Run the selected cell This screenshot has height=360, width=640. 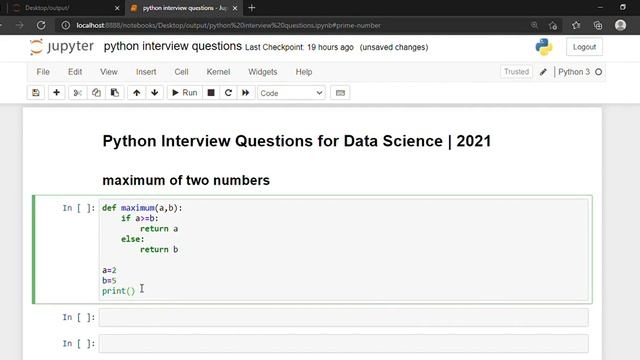click(184, 93)
